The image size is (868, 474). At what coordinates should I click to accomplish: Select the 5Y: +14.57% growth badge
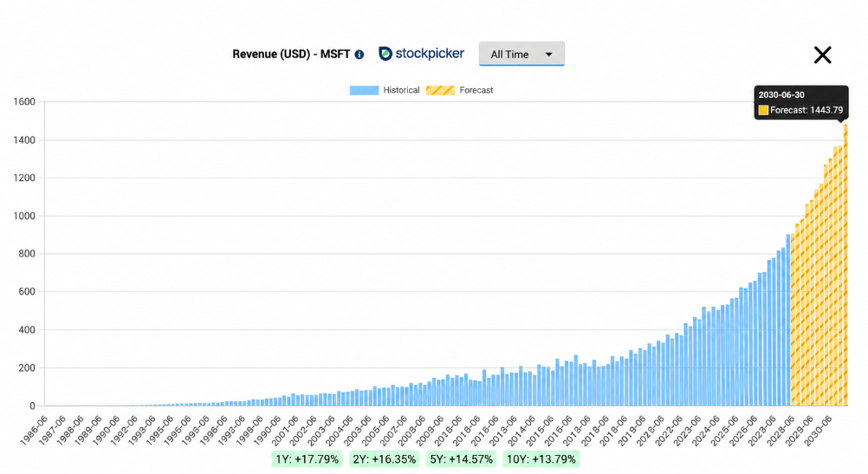click(461, 459)
